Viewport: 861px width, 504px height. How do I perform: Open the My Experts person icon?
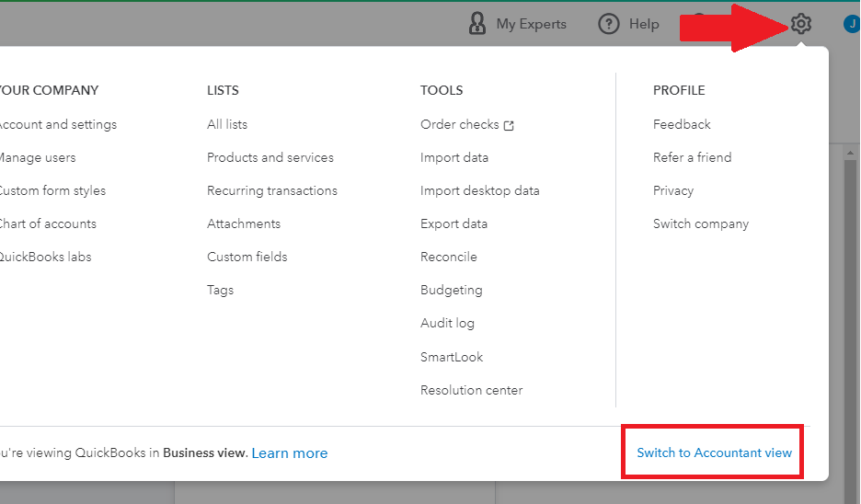(x=476, y=24)
